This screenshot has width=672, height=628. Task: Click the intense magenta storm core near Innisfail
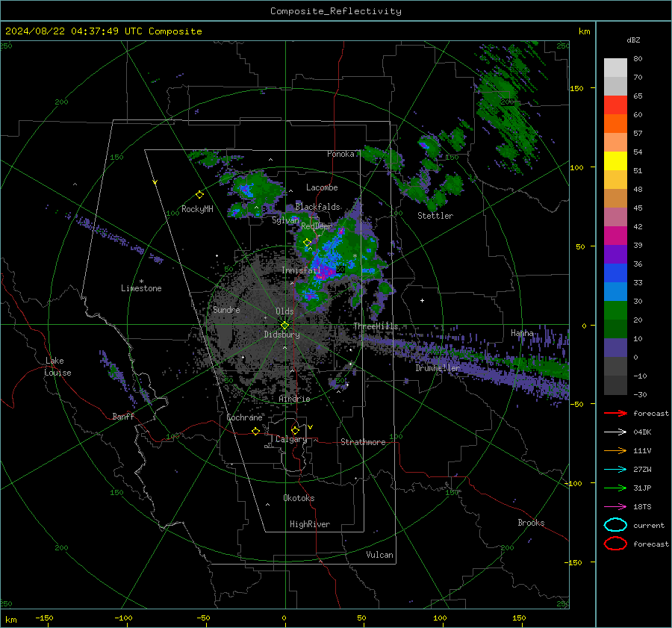[326, 273]
